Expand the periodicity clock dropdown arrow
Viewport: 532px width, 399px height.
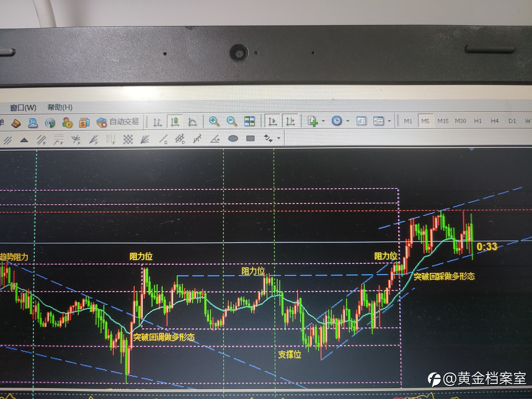click(348, 121)
